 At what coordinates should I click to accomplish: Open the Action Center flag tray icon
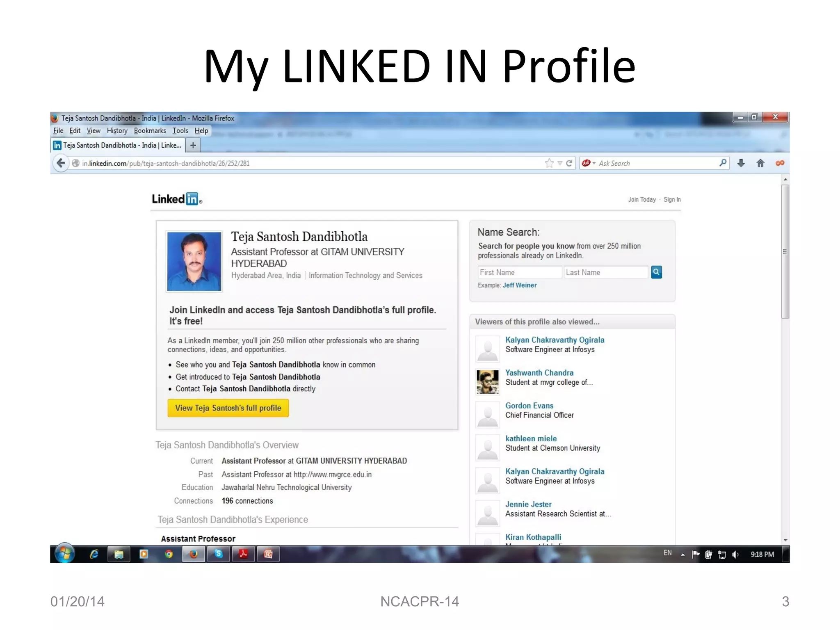pos(696,555)
